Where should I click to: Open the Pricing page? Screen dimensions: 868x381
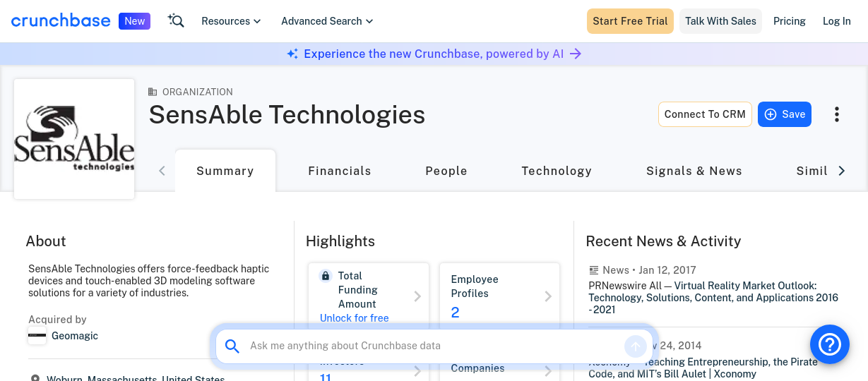(790, 21)
